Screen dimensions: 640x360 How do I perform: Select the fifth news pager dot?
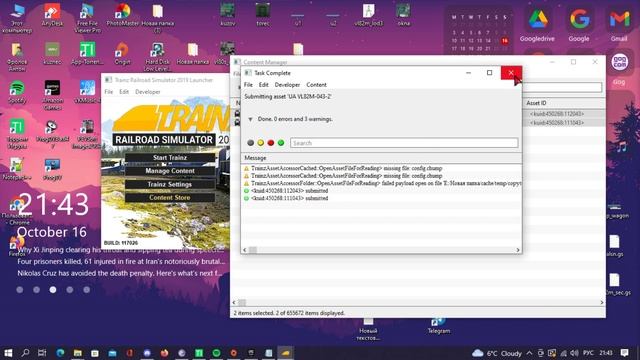click(87, 289)
